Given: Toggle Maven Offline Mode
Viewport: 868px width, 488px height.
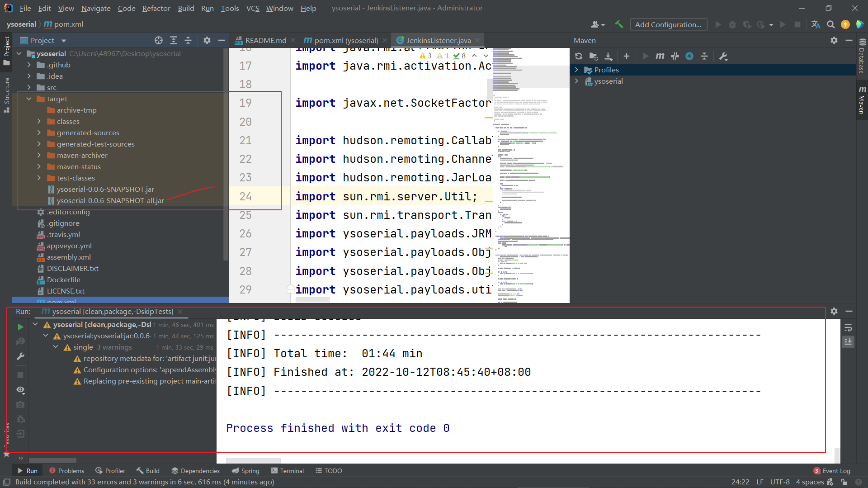Looking at the screenshot, I should pos(675,56).
